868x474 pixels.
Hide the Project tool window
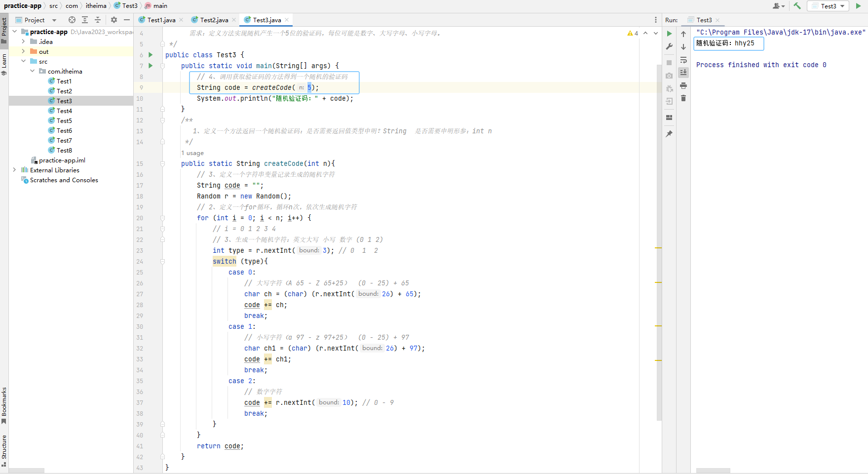point(127,20)
